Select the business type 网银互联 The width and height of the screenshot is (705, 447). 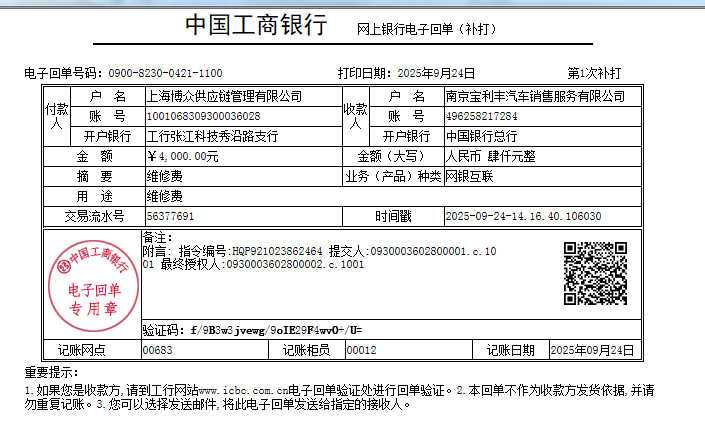point(470,176)
